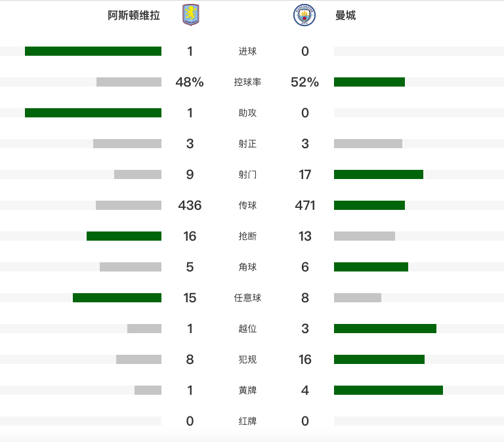The width and height of the screenshot is (504, 442).
Task: Click the 红牌 row label
Action: [x=247, y=421]
